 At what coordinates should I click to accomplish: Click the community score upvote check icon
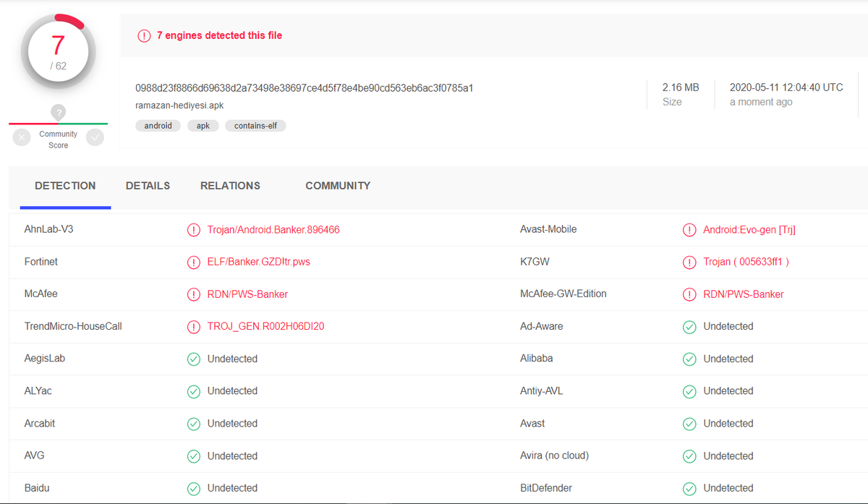pyautogui.click(x=95, y=137)
